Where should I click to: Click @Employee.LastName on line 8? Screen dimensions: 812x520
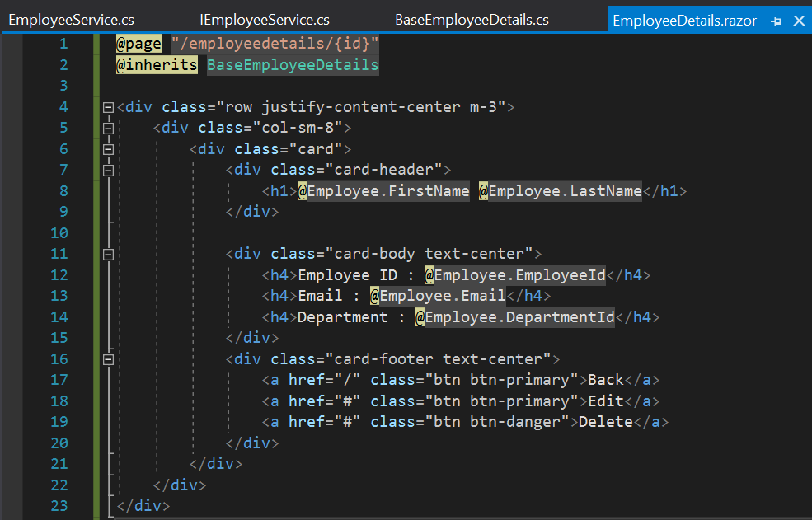[561, 191]
